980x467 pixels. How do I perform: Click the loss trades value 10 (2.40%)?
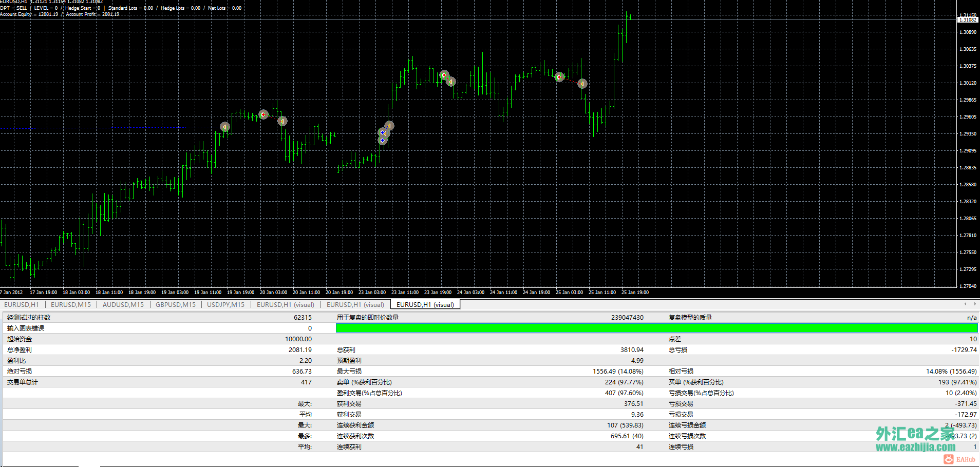(x=961, y=393)
